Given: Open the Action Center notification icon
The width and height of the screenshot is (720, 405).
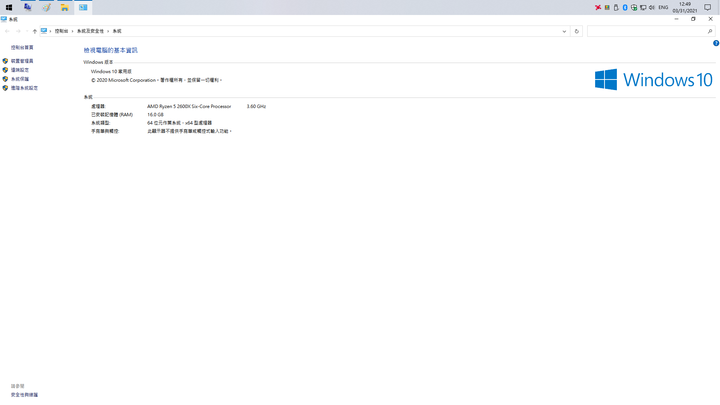Looking at the screenshot, I should [708, 7].
